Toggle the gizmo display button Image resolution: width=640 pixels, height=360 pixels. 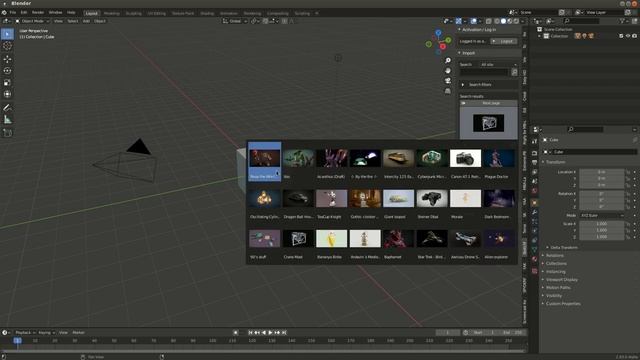pyautogui.click(x=458, y=21)
